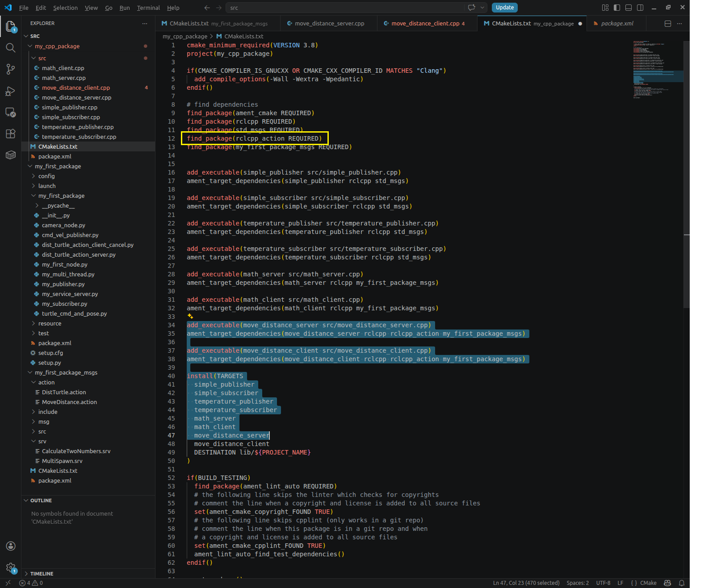The image size is (721, 588).
Task: Open the Extensions view icon
Action: pos(11,134)
